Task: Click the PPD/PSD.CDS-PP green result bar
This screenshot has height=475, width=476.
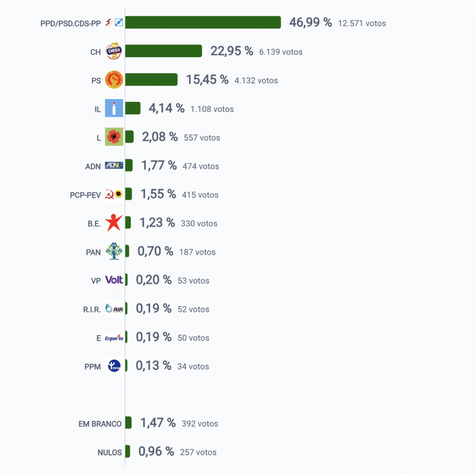Action: tap(203, 22)
